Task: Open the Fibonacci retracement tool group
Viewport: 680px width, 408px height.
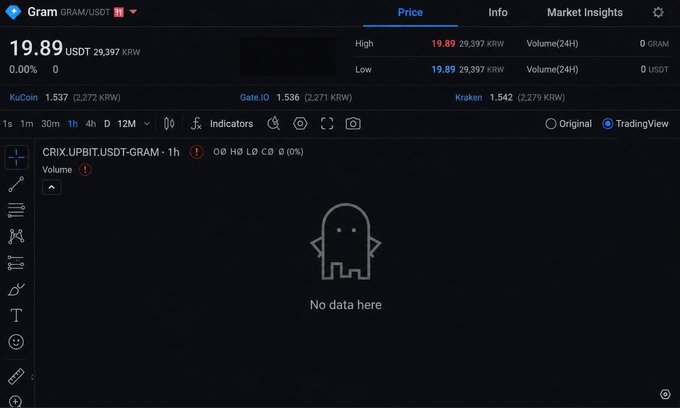Action: coord(16,210)
